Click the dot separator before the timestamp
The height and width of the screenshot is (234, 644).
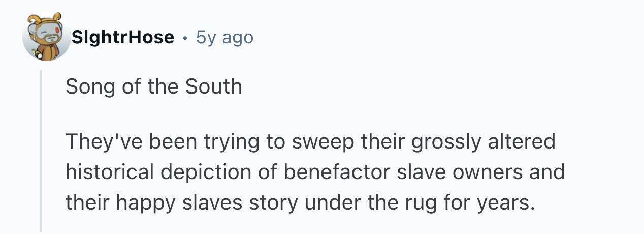point(185,38)
